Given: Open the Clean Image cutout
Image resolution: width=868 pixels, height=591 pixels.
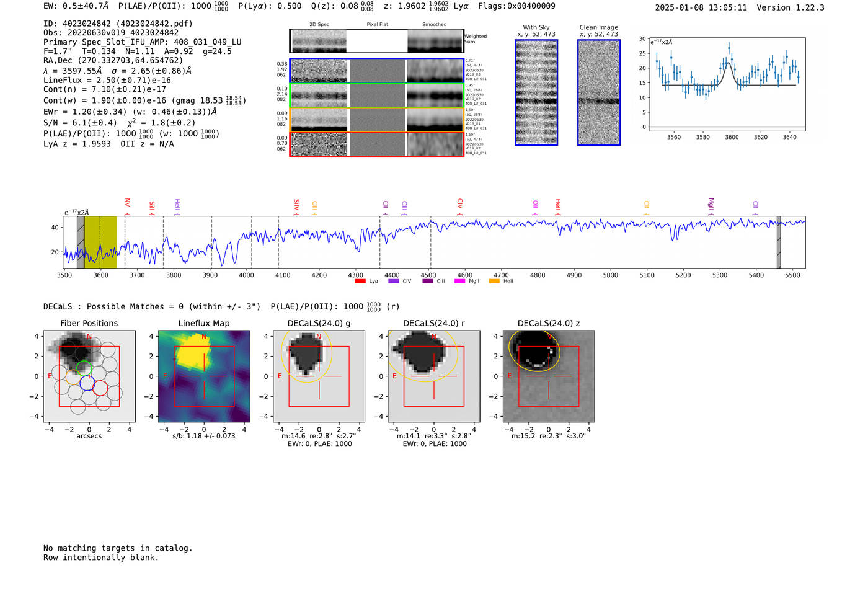Looking at the screenshot, I should click(599, 92).
